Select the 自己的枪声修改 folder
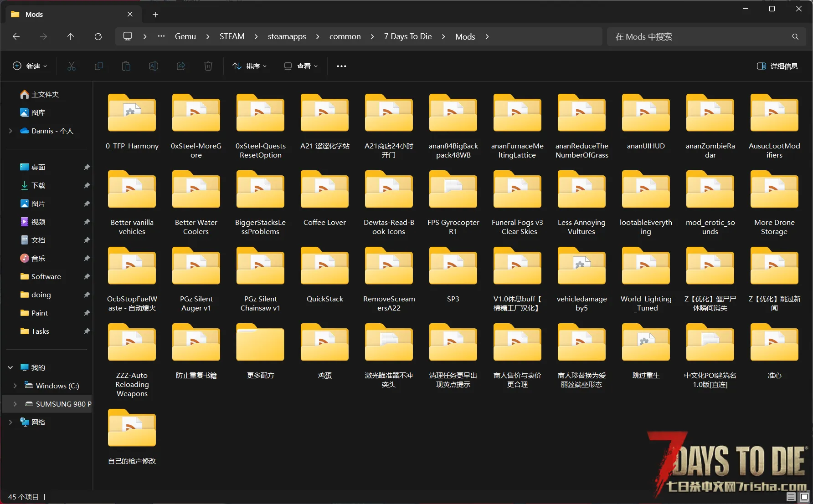The height and width of the screenshot is (504, 813). [132, 437]
